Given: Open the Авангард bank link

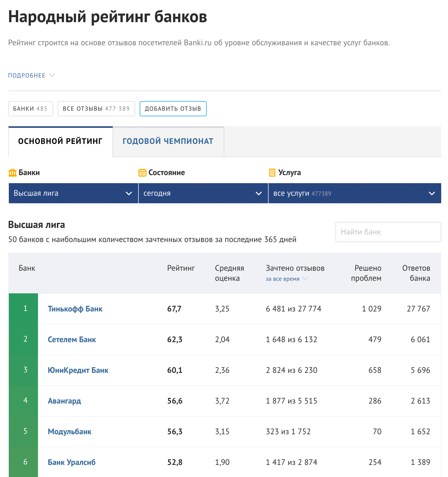Looking at the screenshot, I should pos(64,401).
